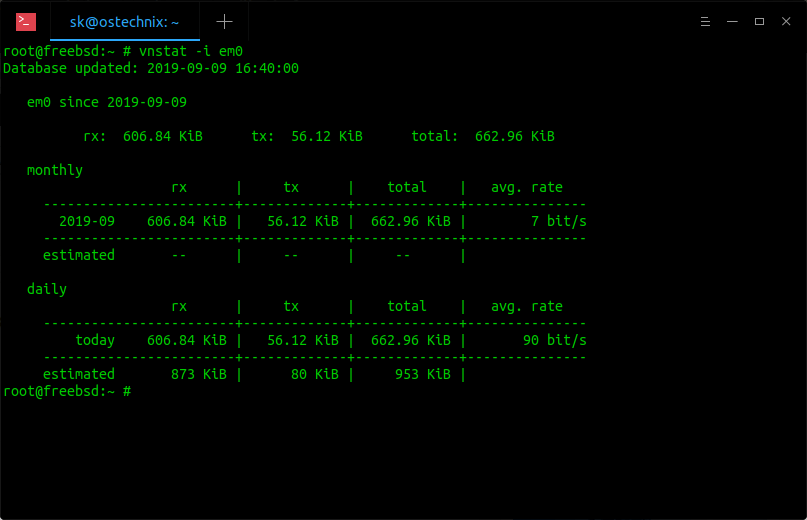
Task: Click the summary total 662.96 KiB
Action: pos(515,136)
